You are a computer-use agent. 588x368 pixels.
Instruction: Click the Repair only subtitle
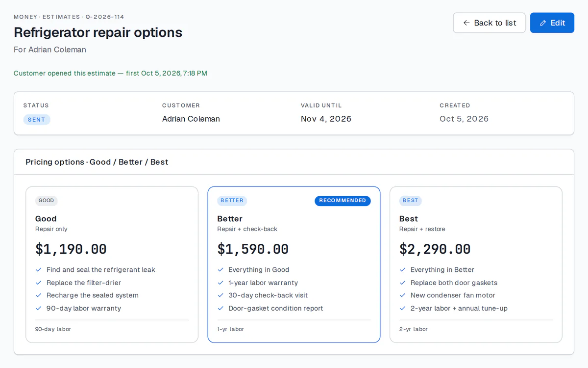point(51,229)
